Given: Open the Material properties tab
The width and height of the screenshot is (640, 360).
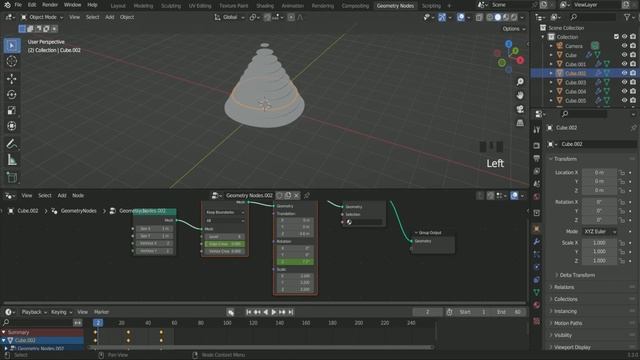Looking at the screenshot, I should coord(537,305).
